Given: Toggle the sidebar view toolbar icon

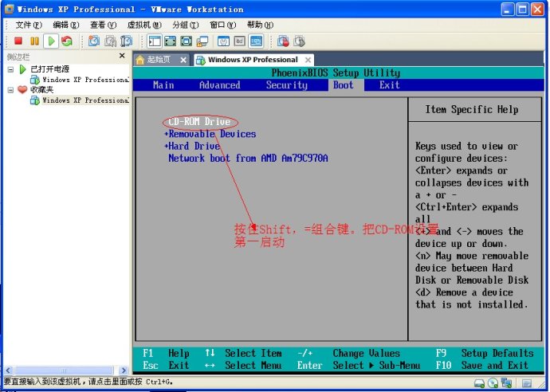Looking at the screenshot, I should [x=155, y=41].
